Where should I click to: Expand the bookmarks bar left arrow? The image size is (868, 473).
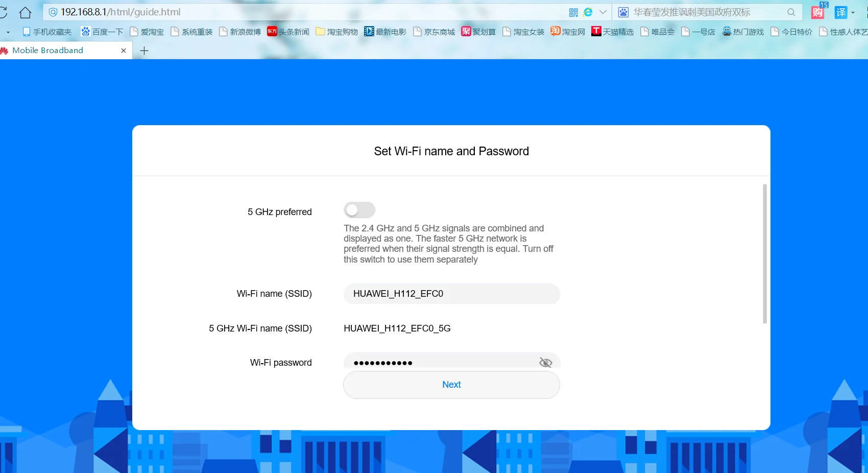[x=8, y=32]
